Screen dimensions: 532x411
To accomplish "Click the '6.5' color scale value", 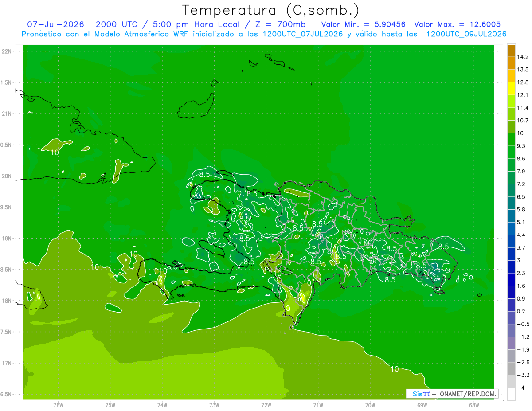I will (x=521, y=197).
